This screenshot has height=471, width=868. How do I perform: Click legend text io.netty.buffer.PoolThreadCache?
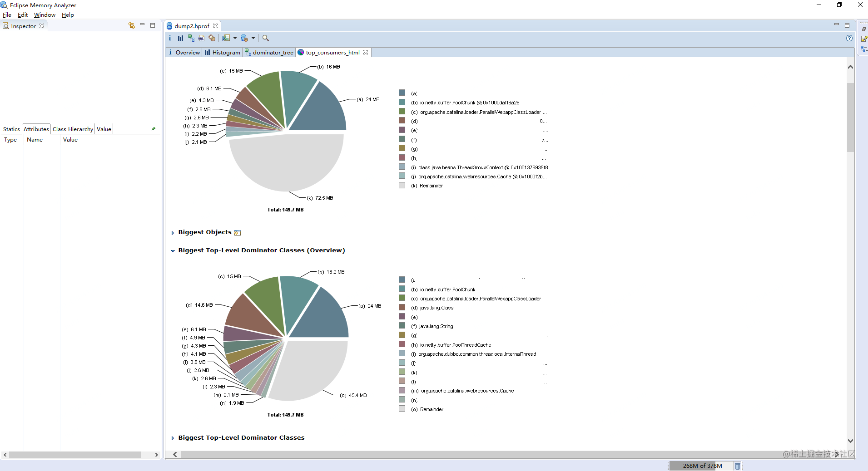click(456, 345)
